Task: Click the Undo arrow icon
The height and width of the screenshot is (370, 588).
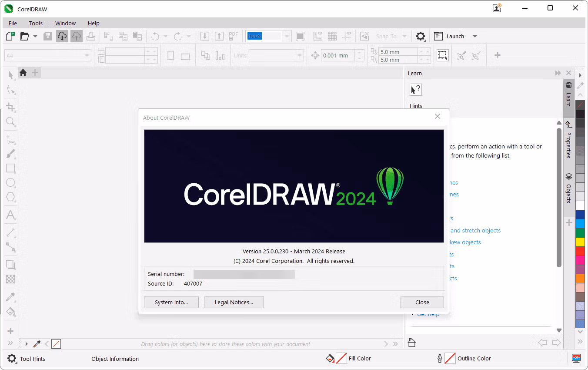Action: (155, 36)
